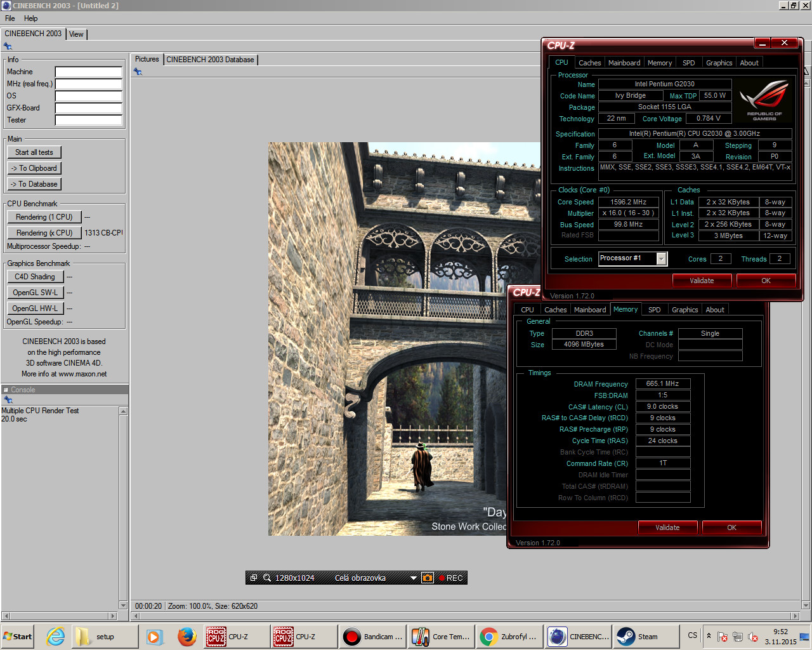
Task: Click ROG Republic of Gamers logo in CPU-Z
Action: (764, 100)
